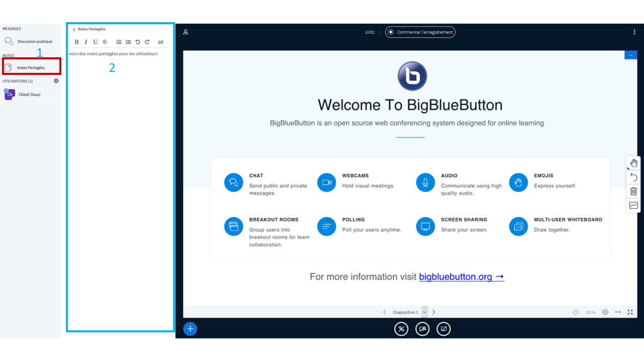The image size is (644, 362).
Task: Undo the last whiteboard annotation
Action: [x=634, y=177]
